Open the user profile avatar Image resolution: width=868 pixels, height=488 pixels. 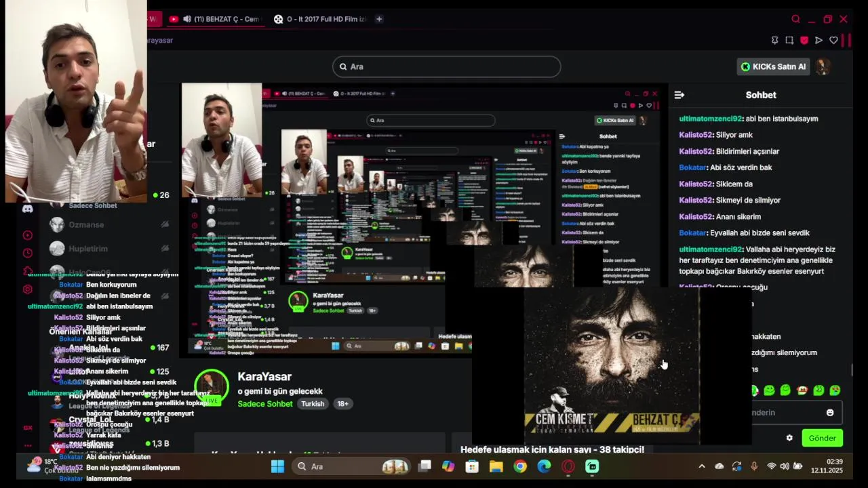click(x=823, y=66)
